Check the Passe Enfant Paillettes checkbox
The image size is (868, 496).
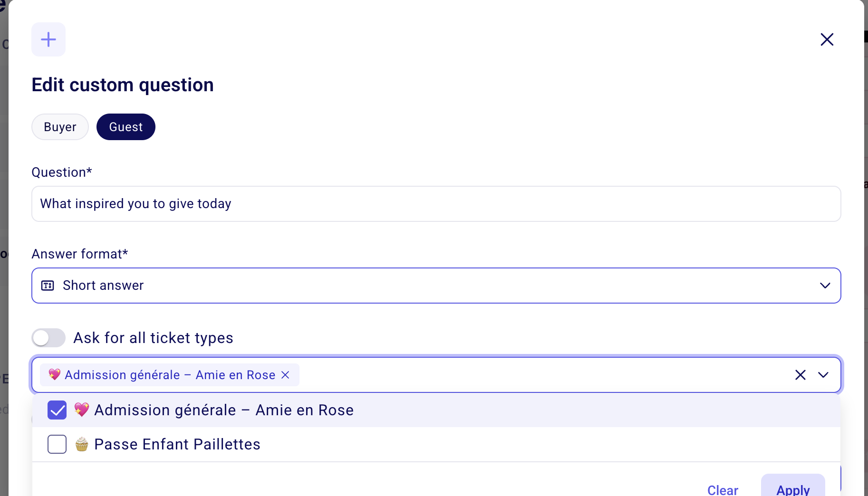pyautogui.click(x=57, y=444)
